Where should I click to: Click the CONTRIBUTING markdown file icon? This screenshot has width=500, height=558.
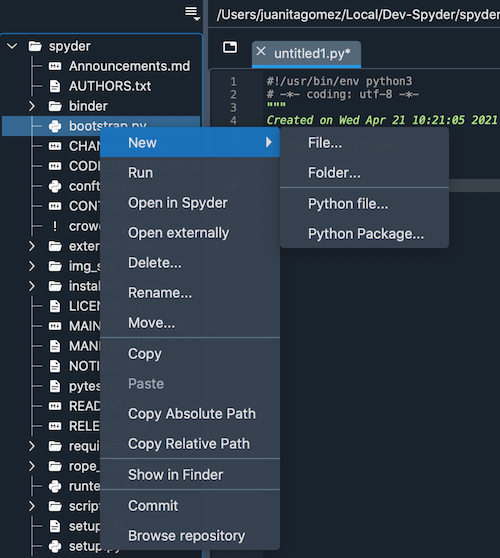[x=55, y=206]
